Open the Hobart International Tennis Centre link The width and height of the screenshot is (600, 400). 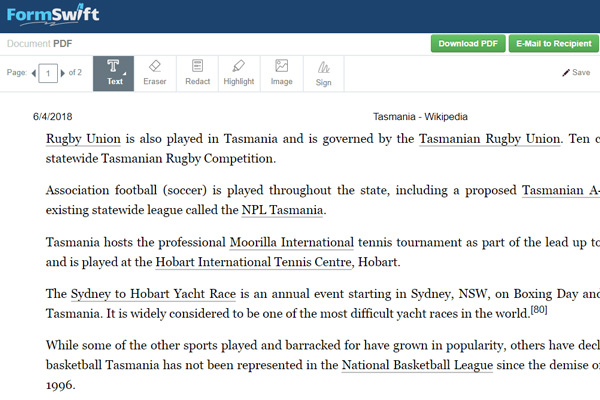pos(253,262)
